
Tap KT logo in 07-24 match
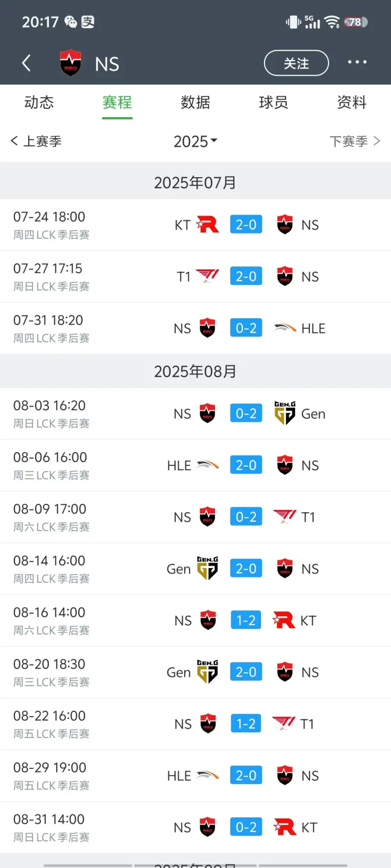[208, 225]
